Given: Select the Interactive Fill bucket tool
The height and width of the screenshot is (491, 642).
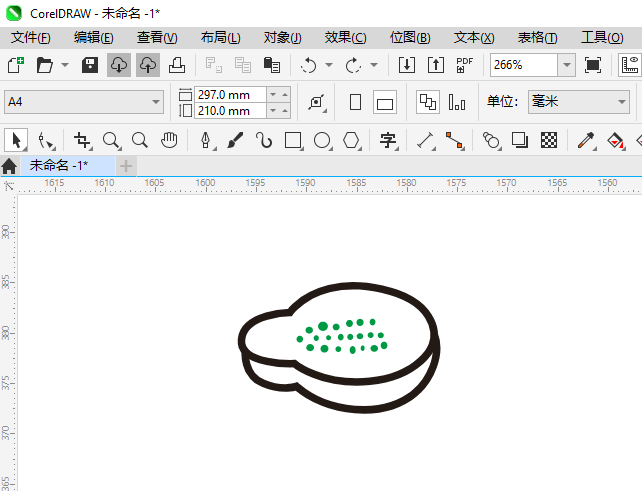Looking at the screenshot, I should [615, 140].
